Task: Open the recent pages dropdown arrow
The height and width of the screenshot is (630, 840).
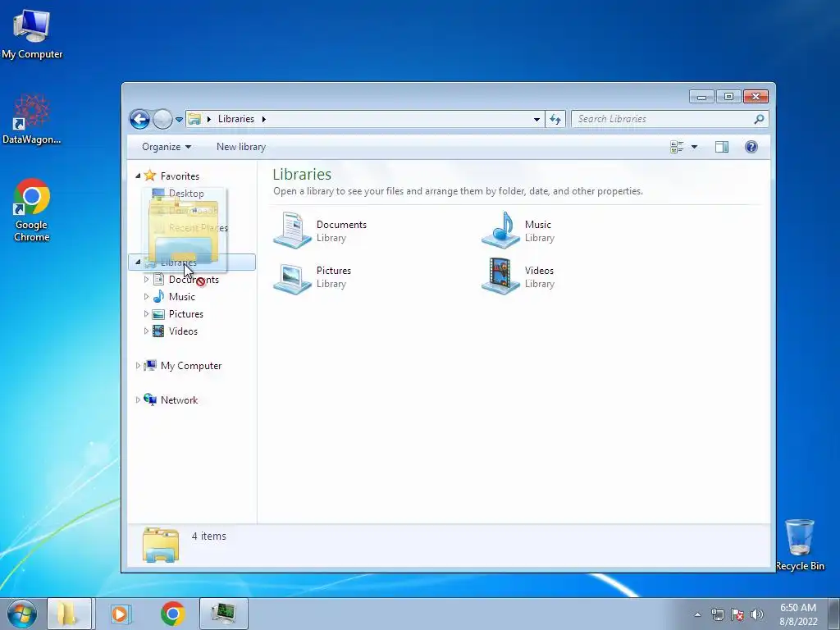Action: [179, 120]
